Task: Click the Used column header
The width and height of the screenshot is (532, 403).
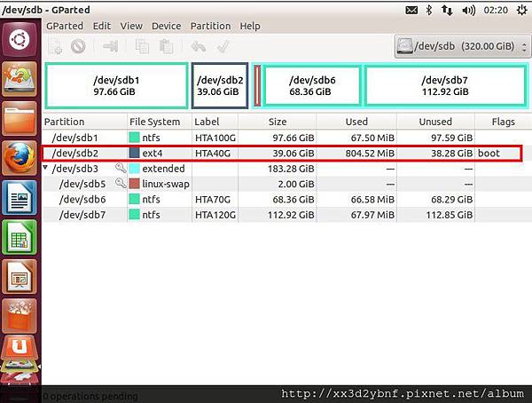Action: 356,122
